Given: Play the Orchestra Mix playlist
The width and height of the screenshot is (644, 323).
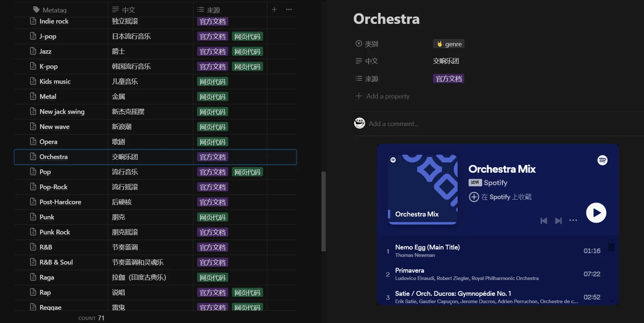Looking at the screenshot, I should click(x=596, y=213).
